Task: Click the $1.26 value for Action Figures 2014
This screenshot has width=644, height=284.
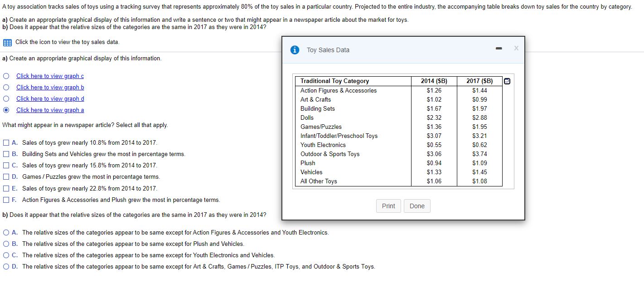Action: pyautogui.click(x=434, y=90)
